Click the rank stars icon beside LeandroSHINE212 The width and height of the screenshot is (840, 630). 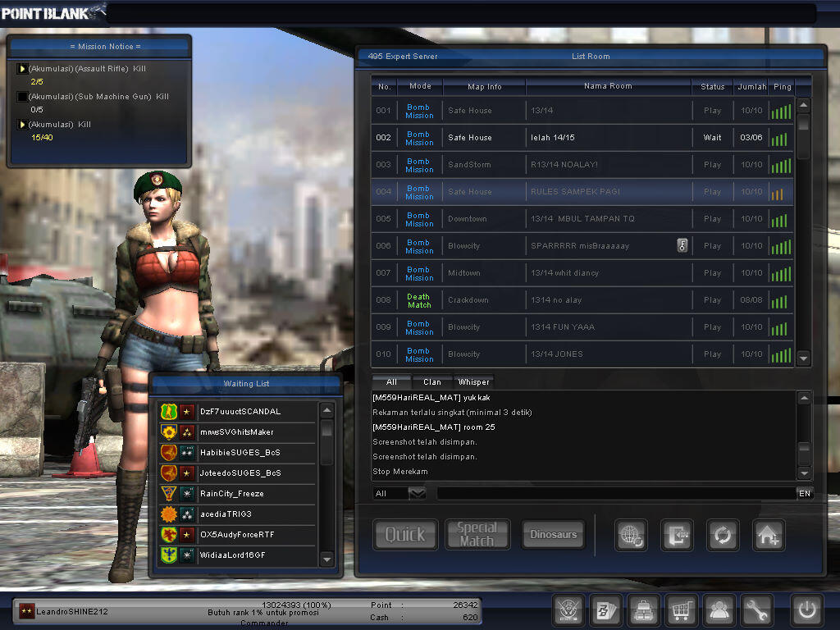coord(27,611)
